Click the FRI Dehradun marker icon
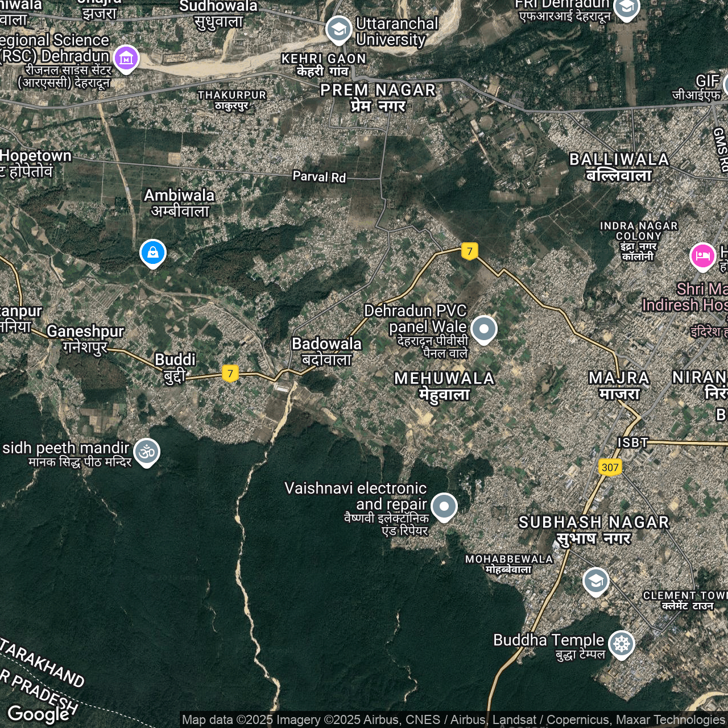Viewport: 728px width, 728px height. coord(626,9)
